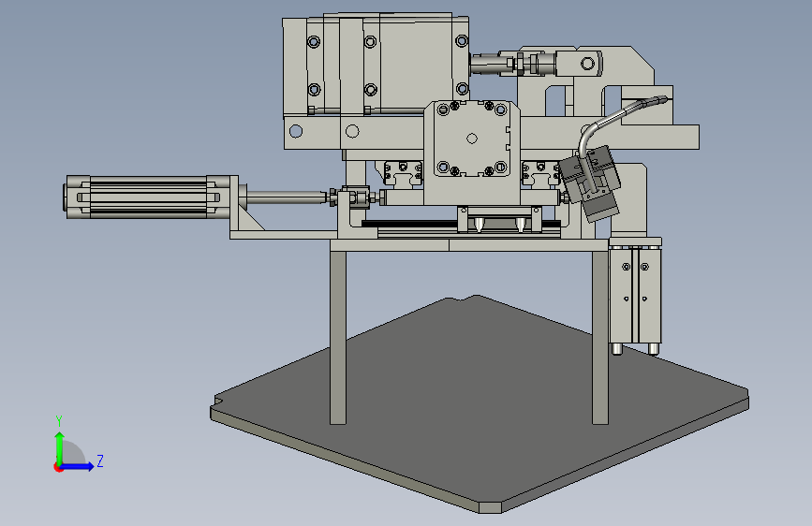Viewport: 812px width, 526px height.
Task: Select the horizontal table top plate
Action: pyautogui.click(x=469, y=245)
